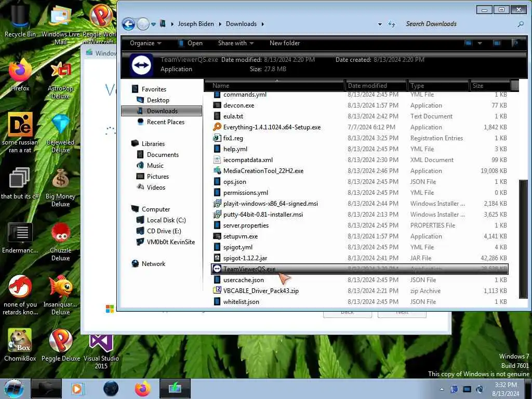Open Endermanc... desktop icon
532x399 pixels.
(x=20, y=237)
